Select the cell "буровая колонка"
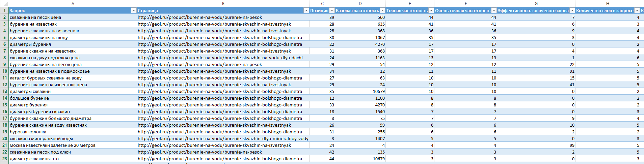644x164 pixels. (x=28, y=132)
